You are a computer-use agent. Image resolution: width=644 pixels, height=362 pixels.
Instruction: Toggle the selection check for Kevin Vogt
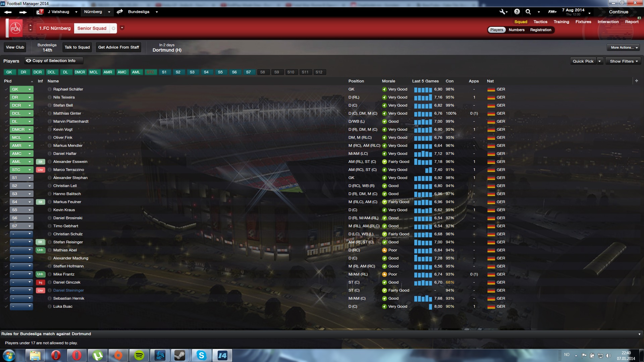click(6, 129)
